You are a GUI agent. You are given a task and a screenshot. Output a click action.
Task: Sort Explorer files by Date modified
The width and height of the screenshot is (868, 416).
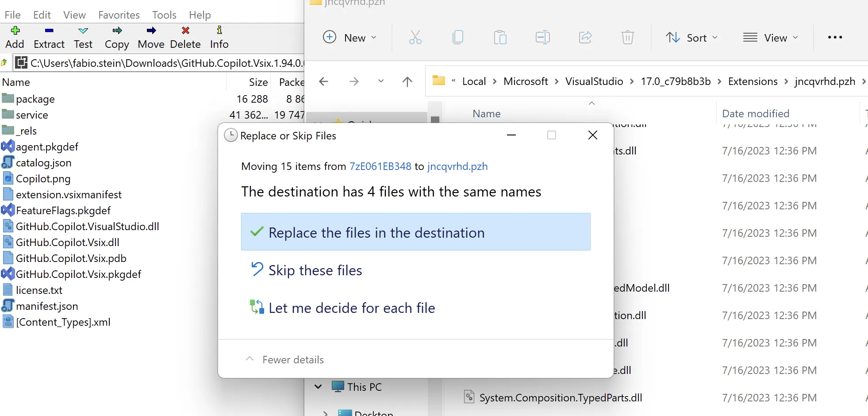(x=756, y=114)
